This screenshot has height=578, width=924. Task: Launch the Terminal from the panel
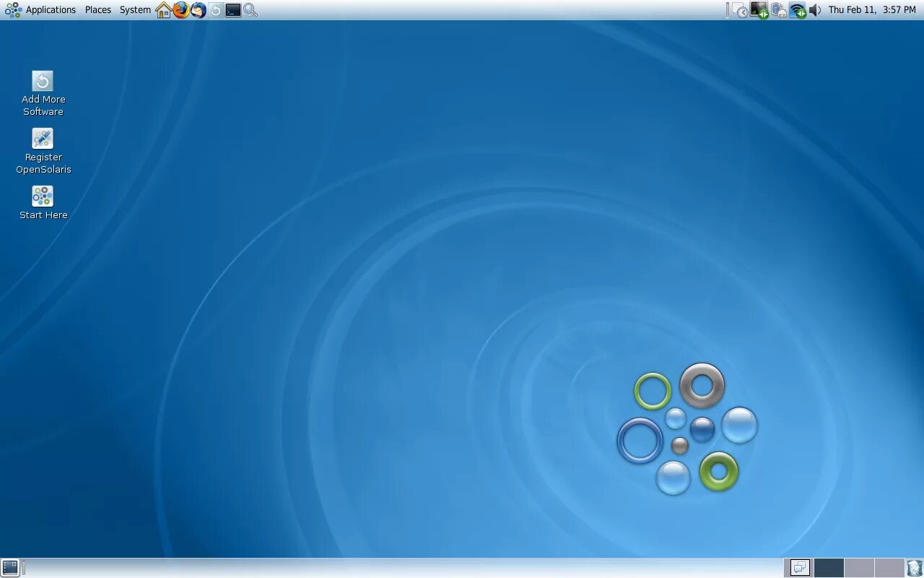click(x=233, y=10)
